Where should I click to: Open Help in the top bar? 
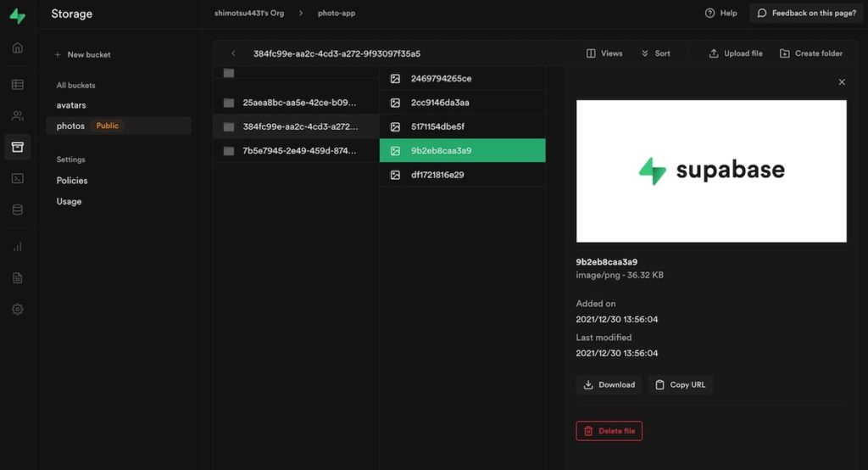tap(721, 13)
